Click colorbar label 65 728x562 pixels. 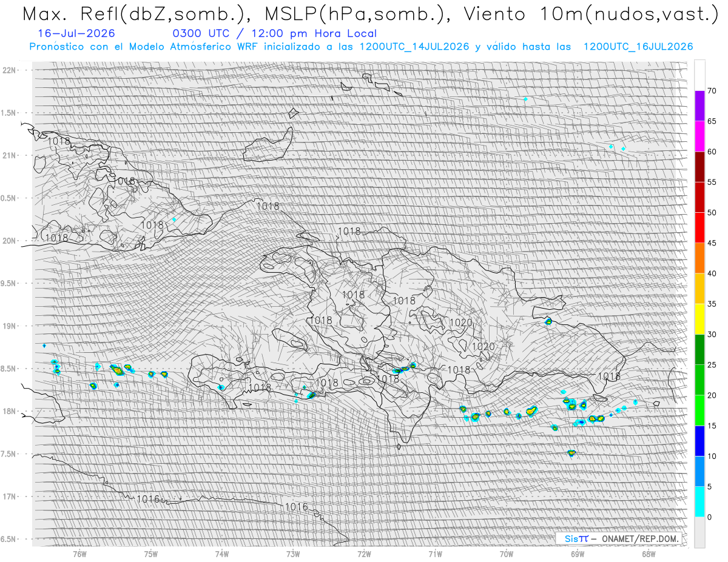coord(712,121)
